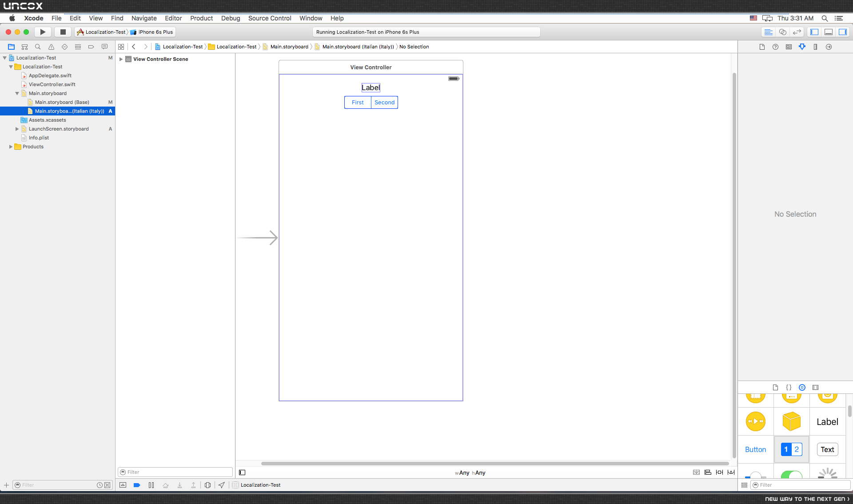Toggle the navigator panel visibility
The height and width of the screenshot is (504, 853).
(x=814, y=32)
